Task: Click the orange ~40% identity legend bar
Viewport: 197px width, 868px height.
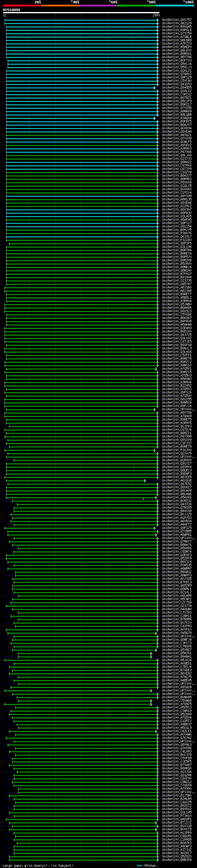Action: (x=60, y=6)
